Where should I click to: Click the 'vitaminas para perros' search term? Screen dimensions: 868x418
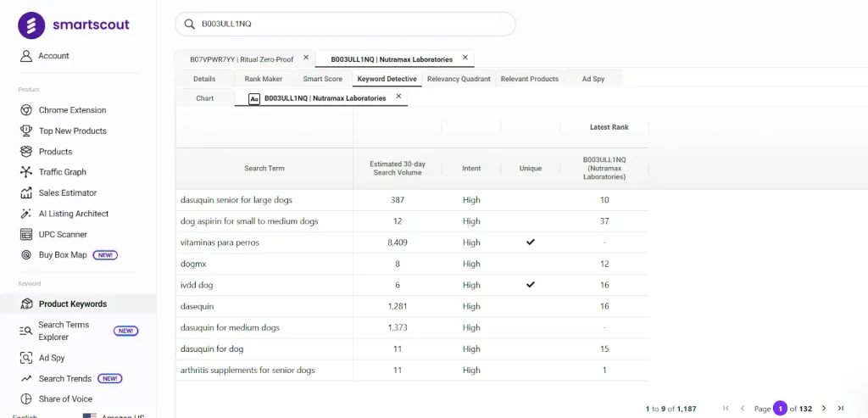point(220,242)
